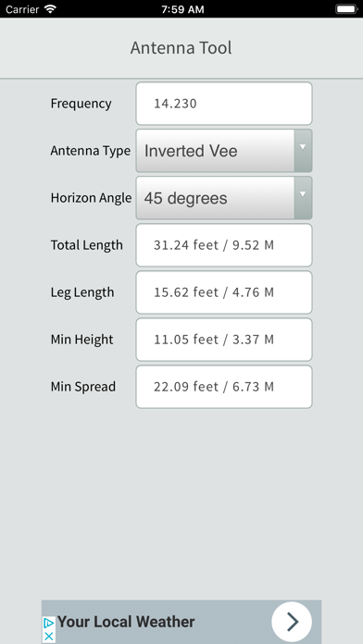The width and height of the screenshot is (363, 644).
Task: Focus the Min Spread result field
Action: point(224,387)
